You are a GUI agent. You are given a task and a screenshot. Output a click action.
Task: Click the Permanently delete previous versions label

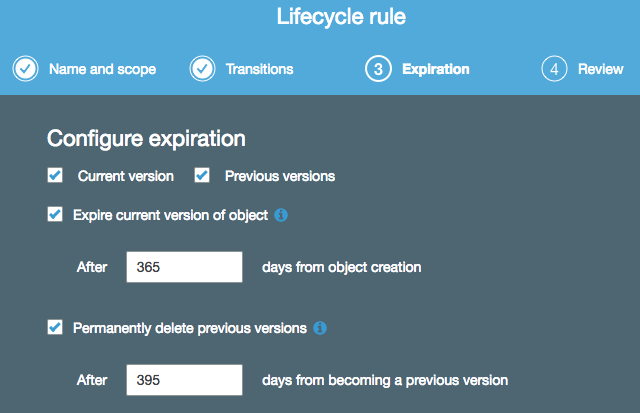(190, 328)
